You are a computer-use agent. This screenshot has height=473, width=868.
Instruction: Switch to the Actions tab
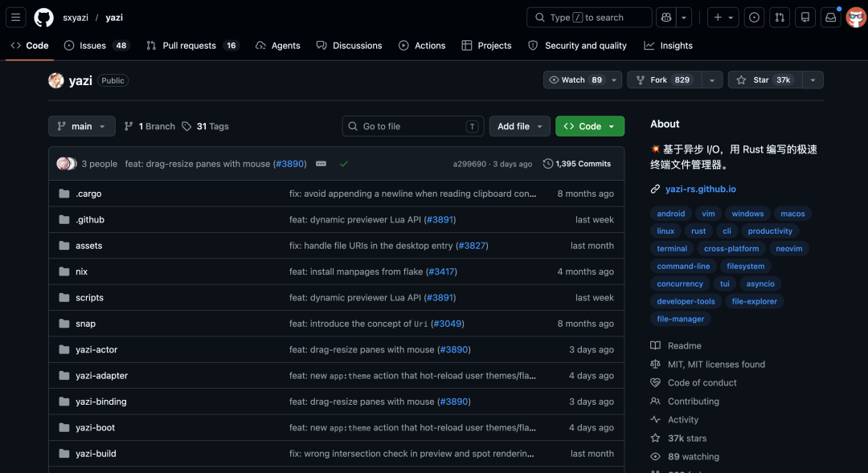(x=422, y=45)
